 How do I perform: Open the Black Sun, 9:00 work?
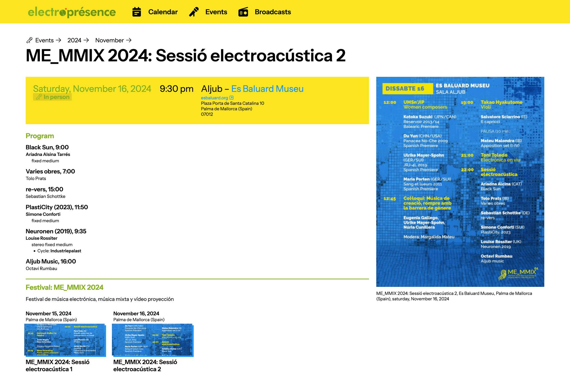tap(47, 147)
